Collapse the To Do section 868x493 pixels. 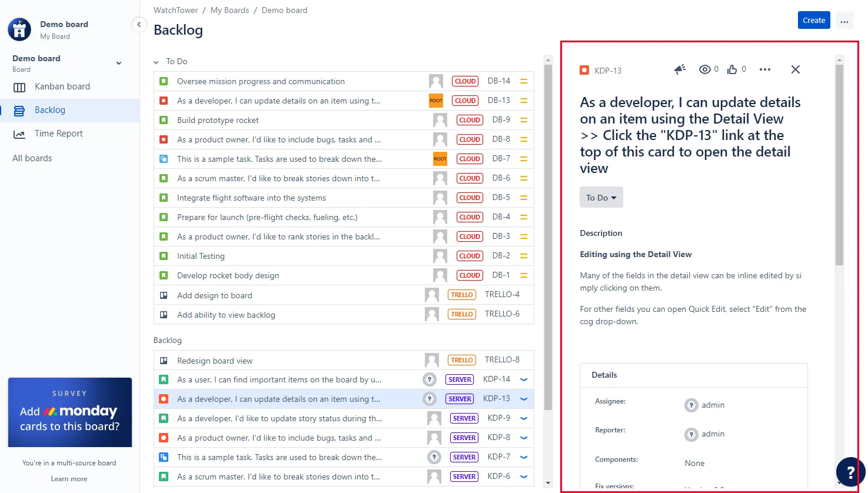pyautogui.click(x=156, y=62)
